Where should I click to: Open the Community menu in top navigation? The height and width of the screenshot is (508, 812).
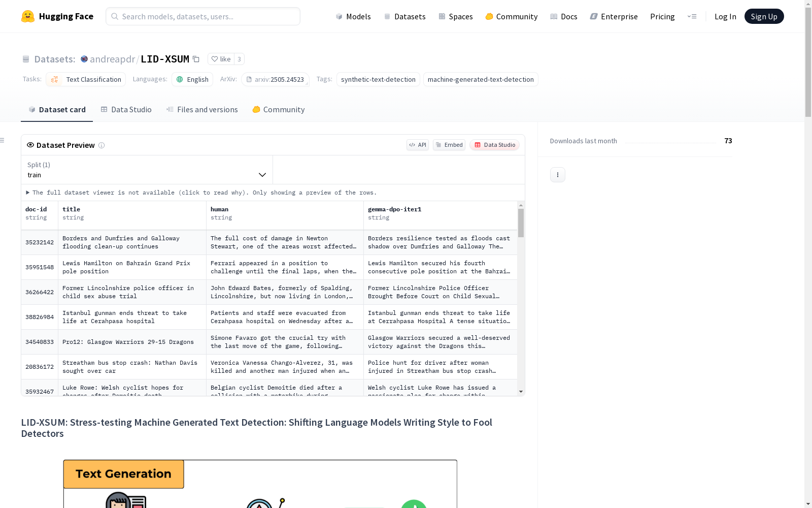[512, 16]
